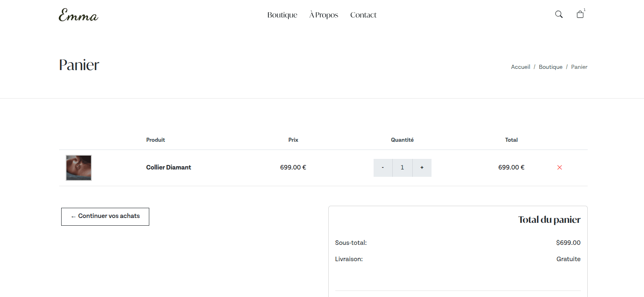Click the Gratuite livraison value
The image size is (644, 297).
pos(568,259)
